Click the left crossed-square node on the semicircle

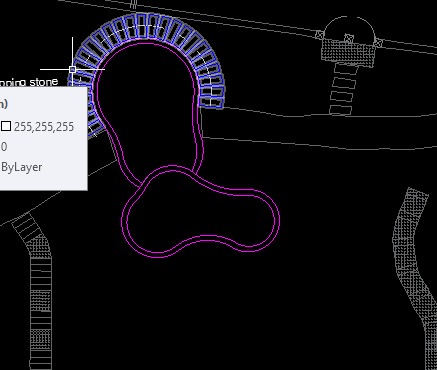tap(320, 34)
